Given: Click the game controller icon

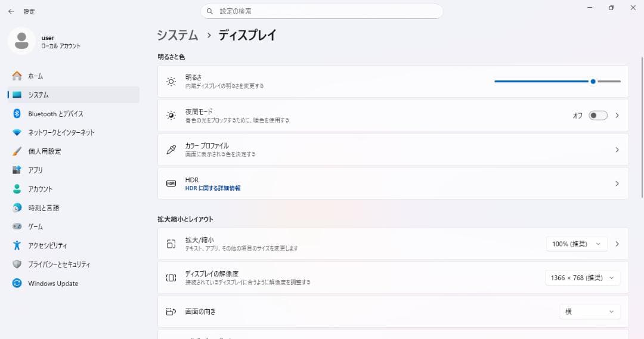Looking at the screenshot, I should 17,227.
